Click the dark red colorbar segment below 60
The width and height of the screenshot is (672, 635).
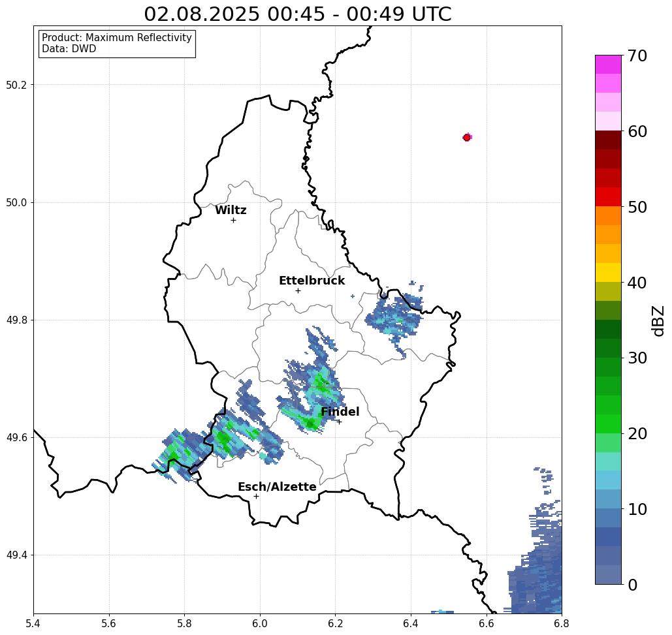coord(608,140)
